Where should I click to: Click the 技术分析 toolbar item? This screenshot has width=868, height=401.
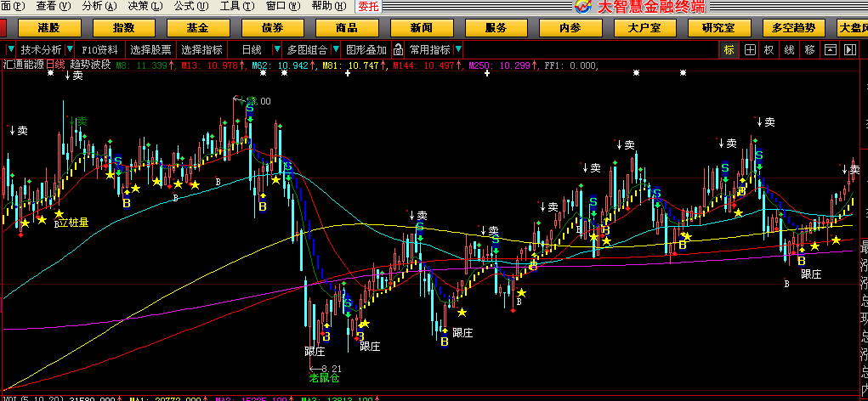click(42, 50)
